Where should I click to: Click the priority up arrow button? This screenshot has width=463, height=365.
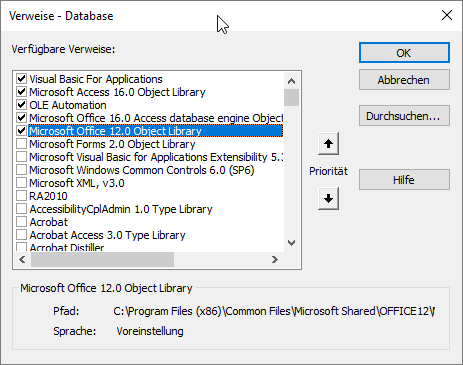328,144
